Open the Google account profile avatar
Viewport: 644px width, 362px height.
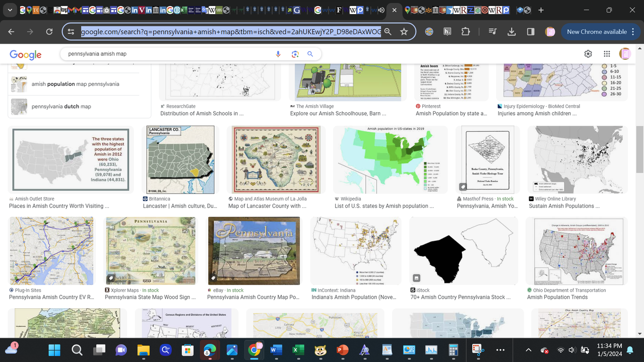tap(625, 54)
